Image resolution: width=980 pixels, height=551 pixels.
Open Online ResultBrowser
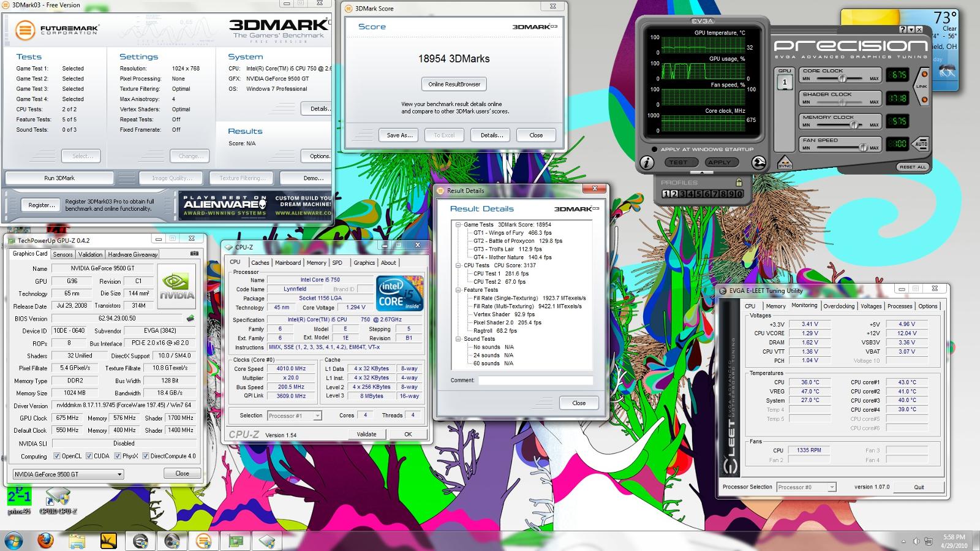[x=454, y=84]
